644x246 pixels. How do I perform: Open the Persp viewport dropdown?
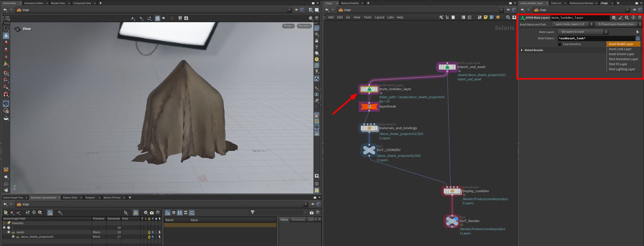click(288, 26)
